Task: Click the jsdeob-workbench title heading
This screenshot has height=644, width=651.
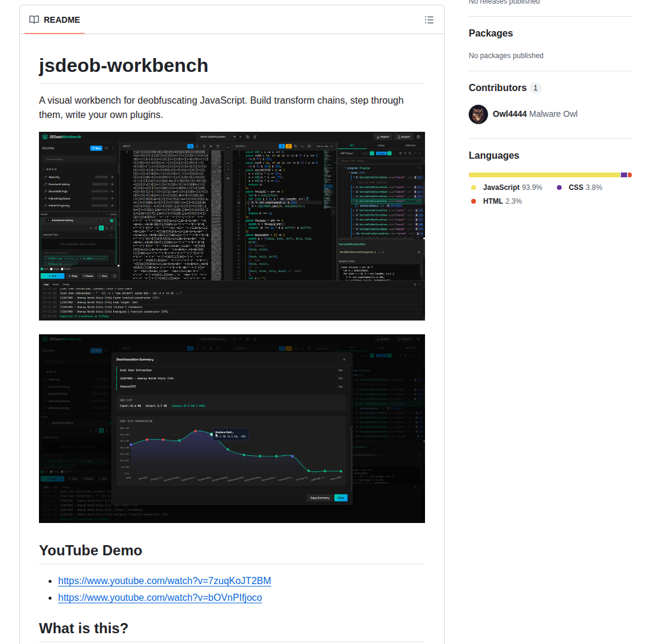Action: coord(123,65)
